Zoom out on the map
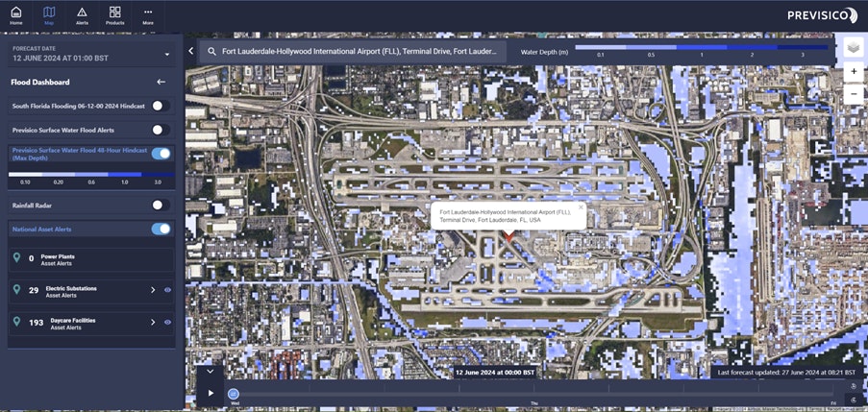The width and height of the screenshot is (868, 412). (x=854, y=93)
